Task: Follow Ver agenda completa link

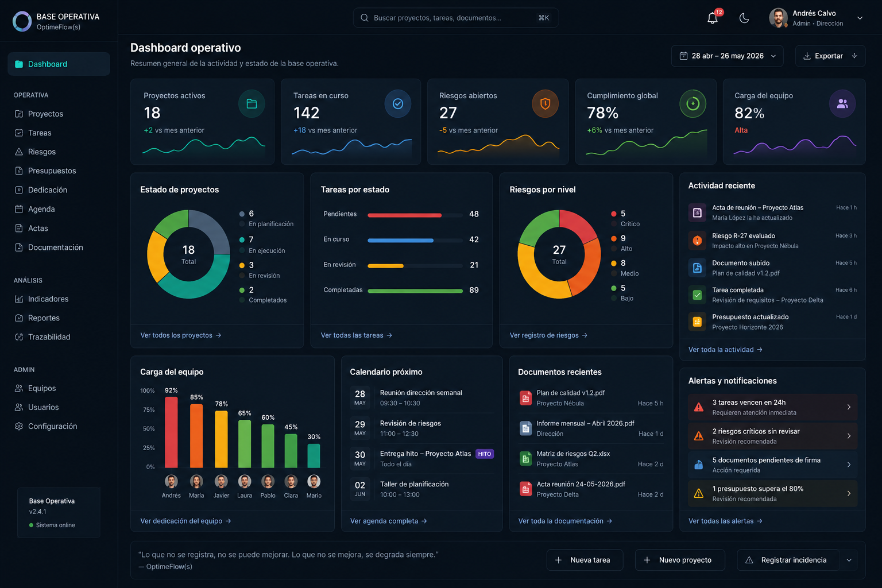Action: coord(389,521)
